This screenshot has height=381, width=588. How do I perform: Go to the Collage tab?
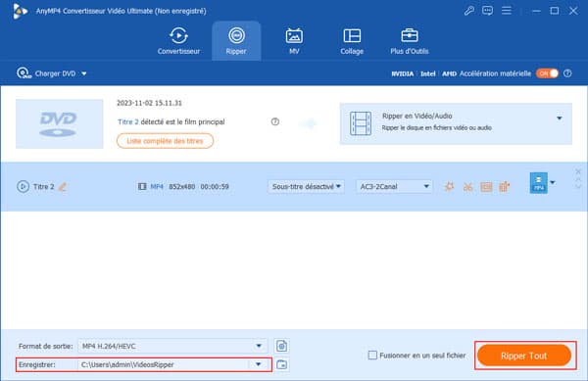(352, 41)
